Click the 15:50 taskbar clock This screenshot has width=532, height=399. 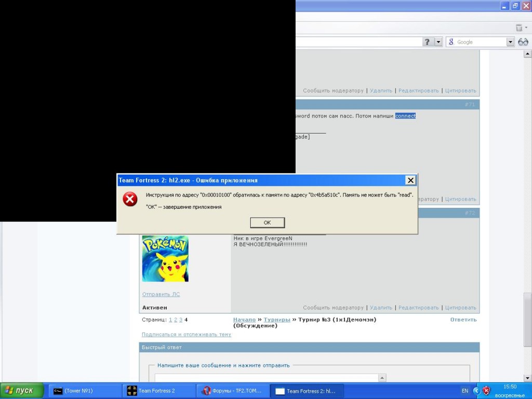(x=510, y=387)
